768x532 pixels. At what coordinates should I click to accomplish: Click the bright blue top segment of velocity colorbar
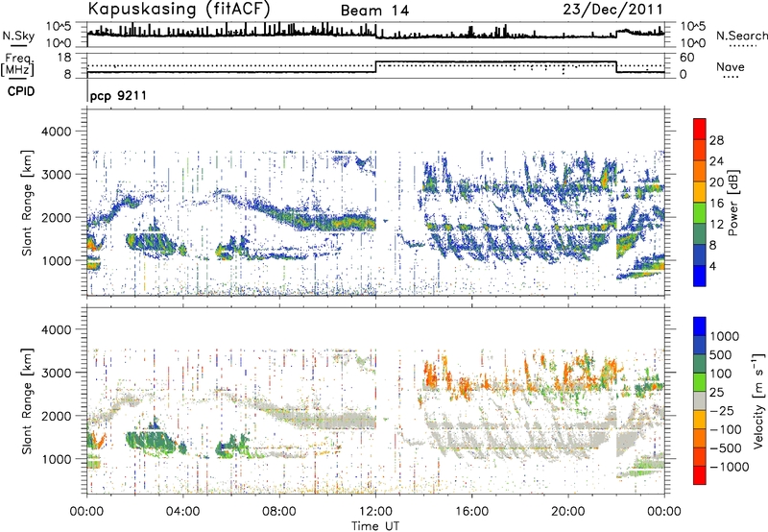700,326
